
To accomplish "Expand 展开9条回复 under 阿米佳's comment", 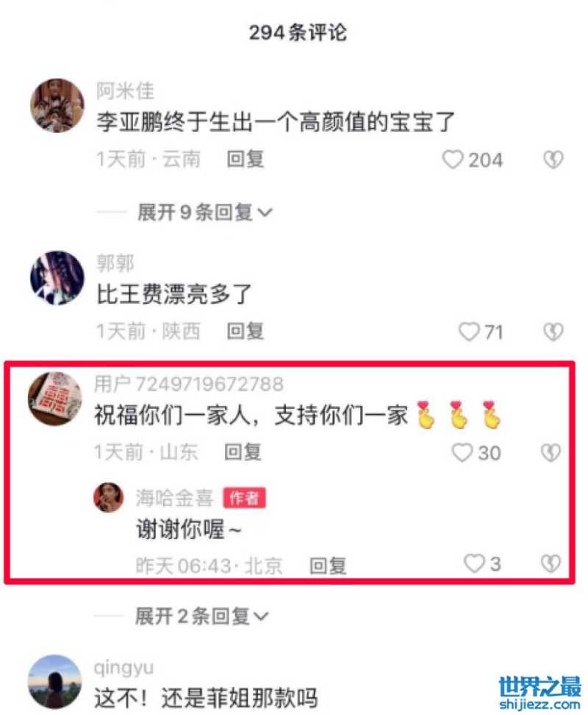I will click(205, 213).
